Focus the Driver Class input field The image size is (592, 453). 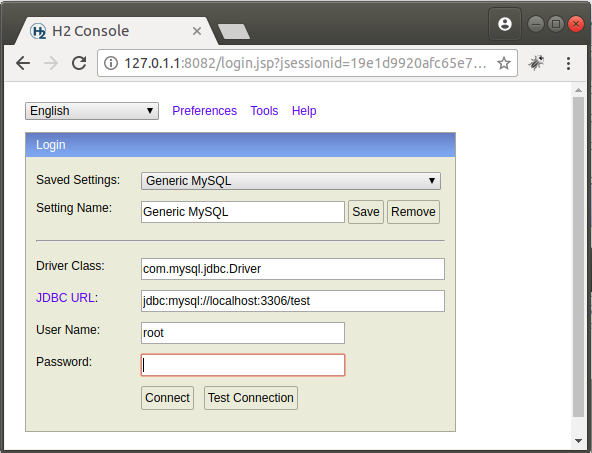click(293, 269)
